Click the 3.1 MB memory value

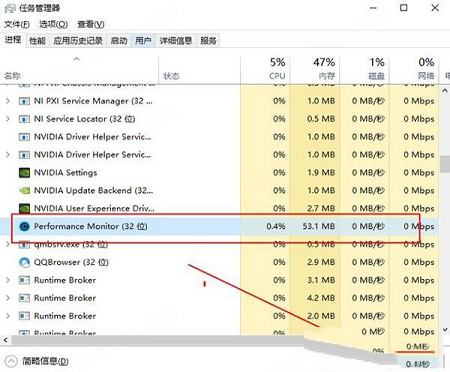click(321, 280)
